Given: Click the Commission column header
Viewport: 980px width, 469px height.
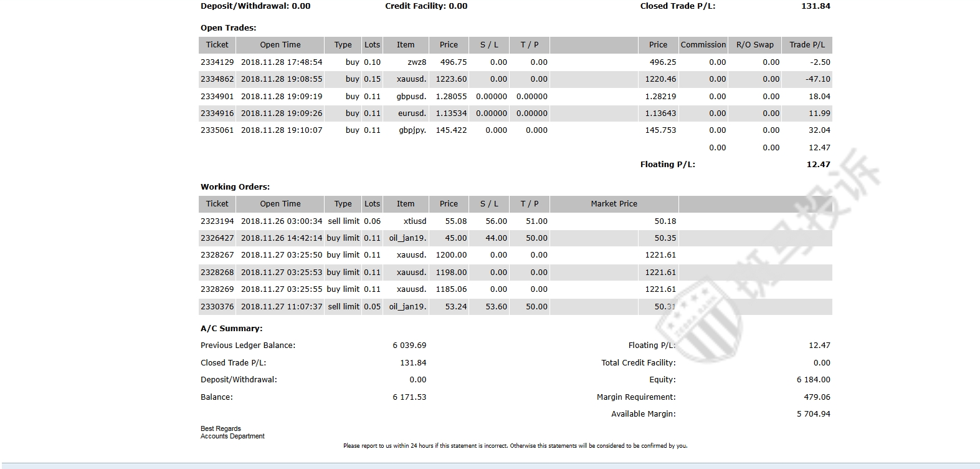Looking at the screenshot, I should pos(703,45).
